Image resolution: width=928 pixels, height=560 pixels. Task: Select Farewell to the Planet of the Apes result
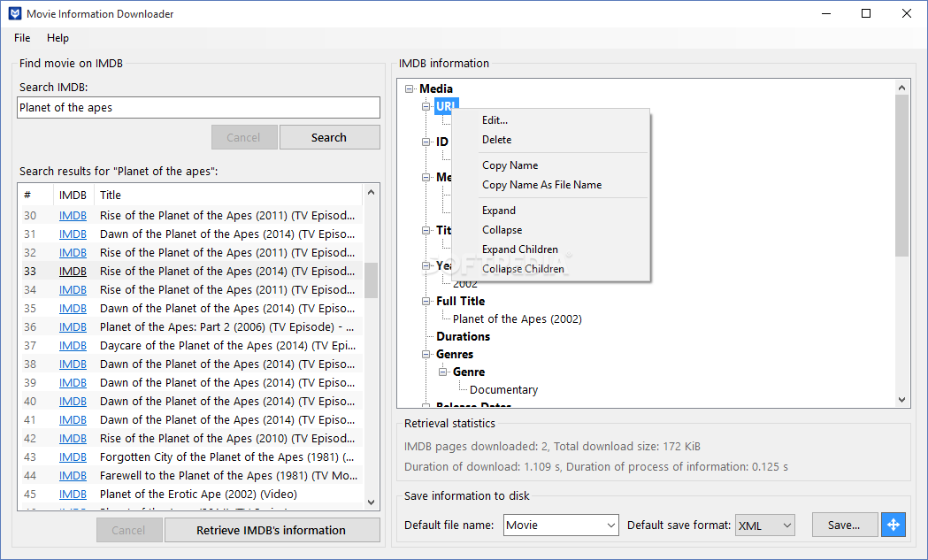point(228,476)
